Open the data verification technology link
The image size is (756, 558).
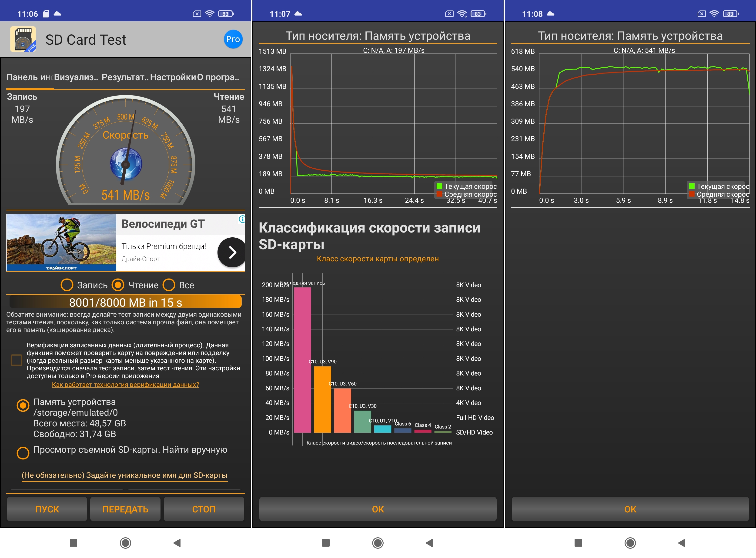coord(125,385)
